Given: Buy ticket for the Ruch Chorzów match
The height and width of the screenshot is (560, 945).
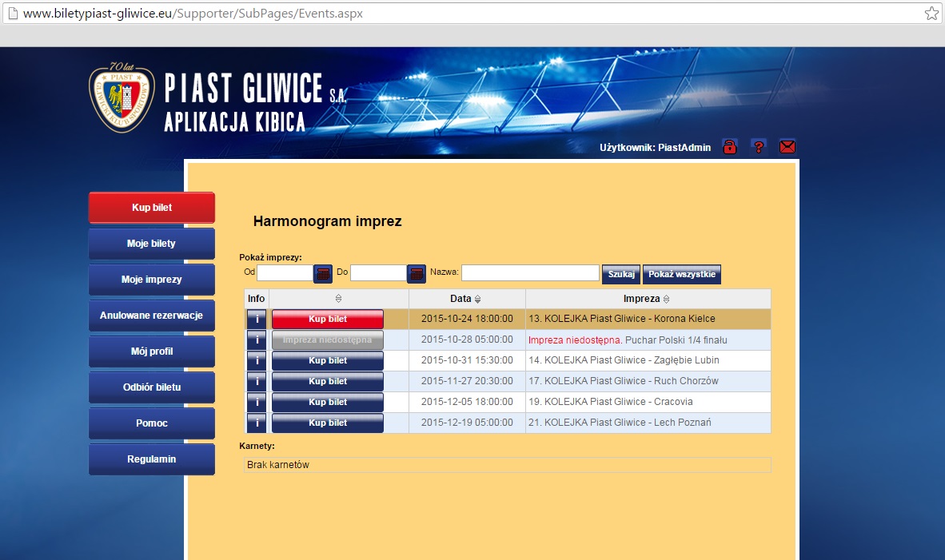Looking at the screenshot, I should pos(328,381).
